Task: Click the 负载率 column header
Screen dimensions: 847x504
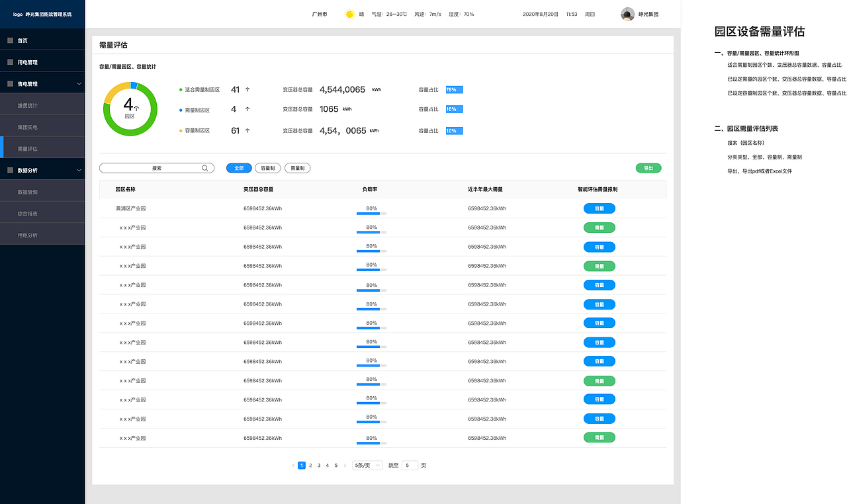Action: click(370, 189)
